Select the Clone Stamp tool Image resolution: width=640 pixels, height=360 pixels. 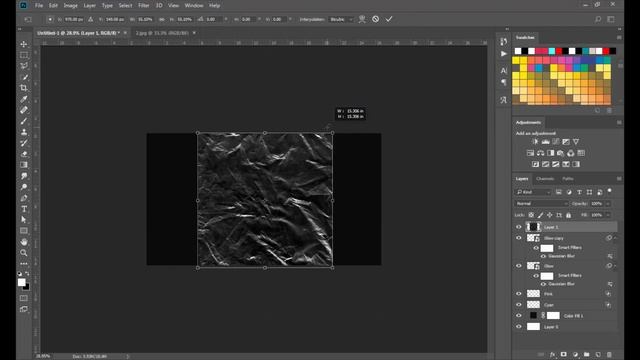[x=24, y=132]
